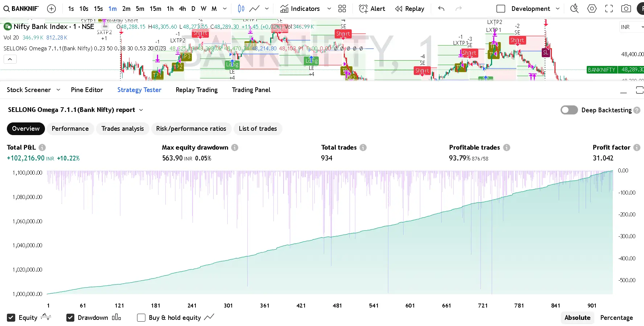Image resolution: width=644 pixels, height=326 pixels.
Task: Redo the chart action
Action: point(459,9)
